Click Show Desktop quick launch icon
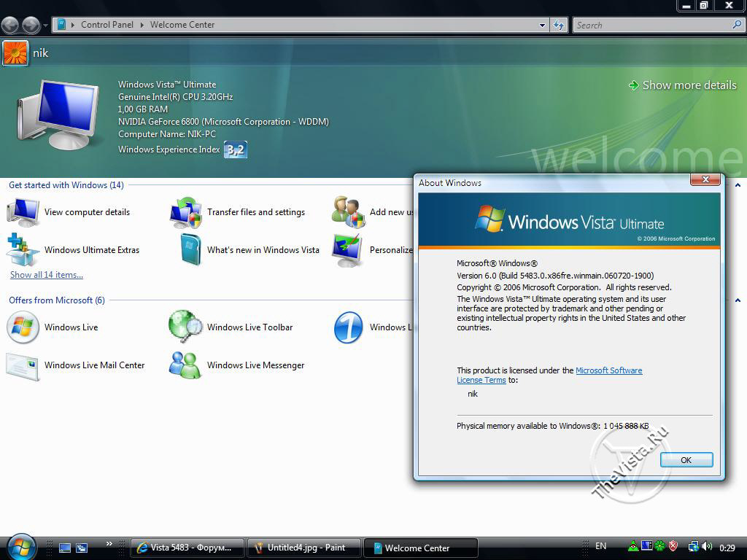The width and height of the screenshot is (747, 560). point(65,548)
